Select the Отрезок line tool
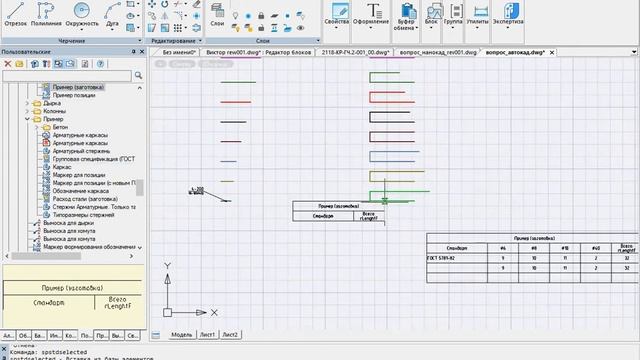 pyautogui.click(x=16, y=14)
